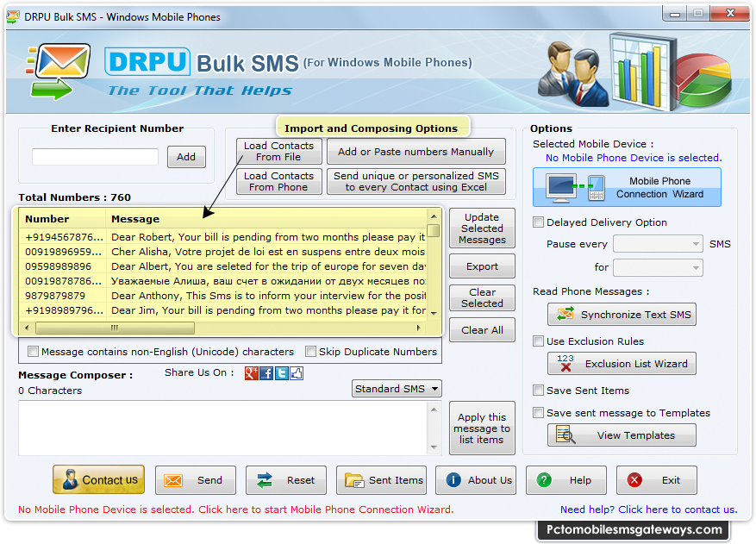Select the 'Dear Jim' message row
Screen dimensions: 756x544
224,310
